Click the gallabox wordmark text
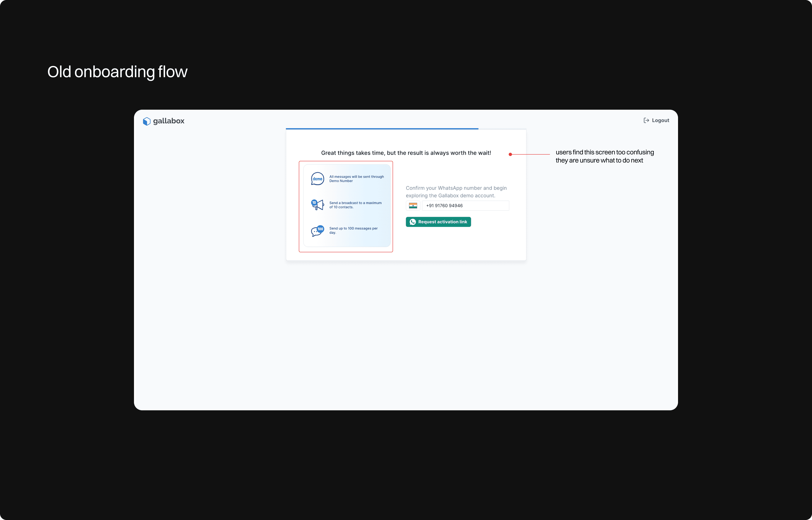The image size is (812, 520). tap(169, 121)
